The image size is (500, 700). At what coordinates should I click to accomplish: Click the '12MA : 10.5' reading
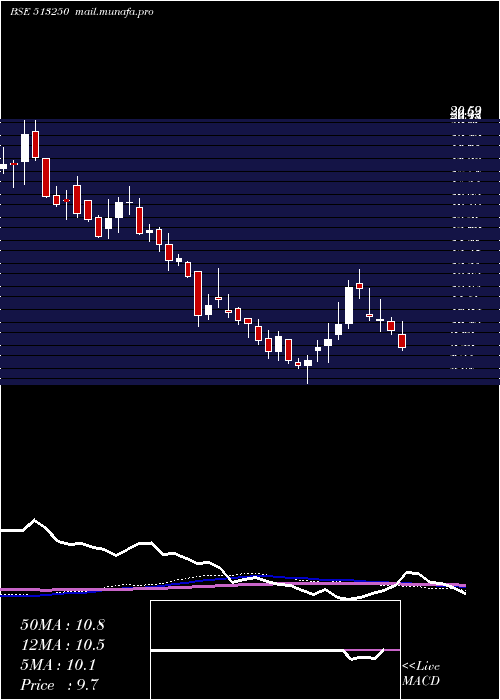(62, 645)
